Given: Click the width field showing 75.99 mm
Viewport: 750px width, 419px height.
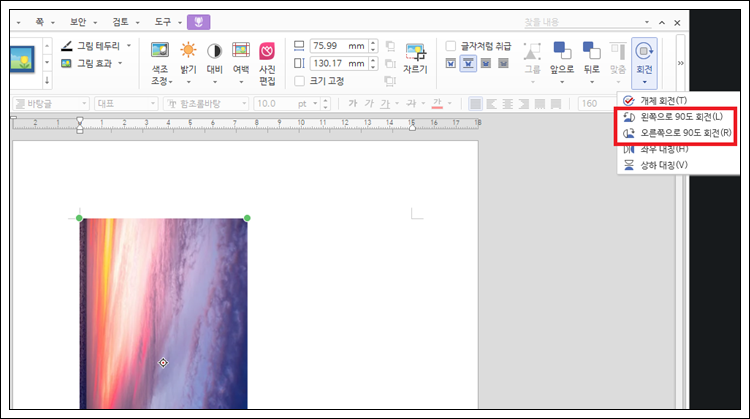Looking at the screenshot, I should (x=339, y=46).
